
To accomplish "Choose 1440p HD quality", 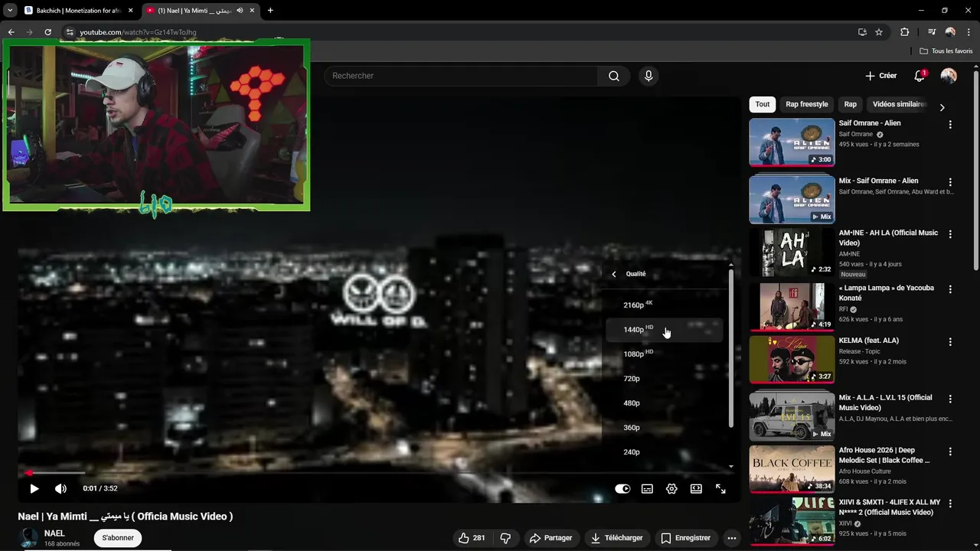I will tap(664, 329).
